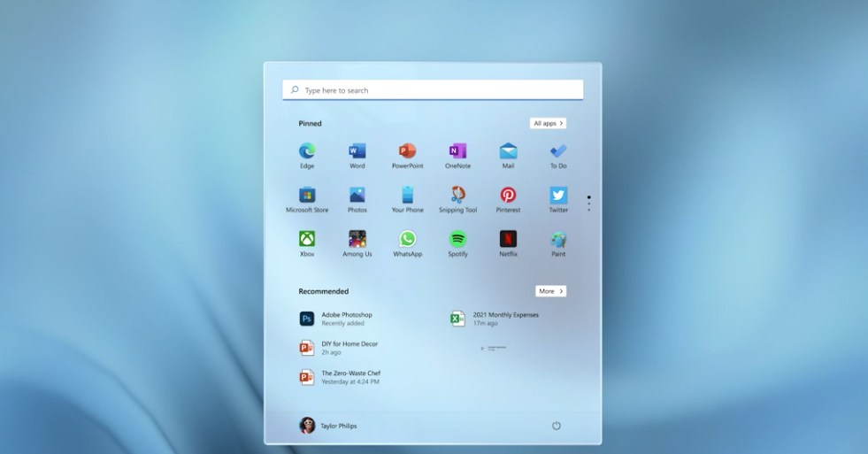The image size is (868, 454).
Task: Click PowerPoint icon beside DIY for Home Decor
Action: tap(307, 348)
